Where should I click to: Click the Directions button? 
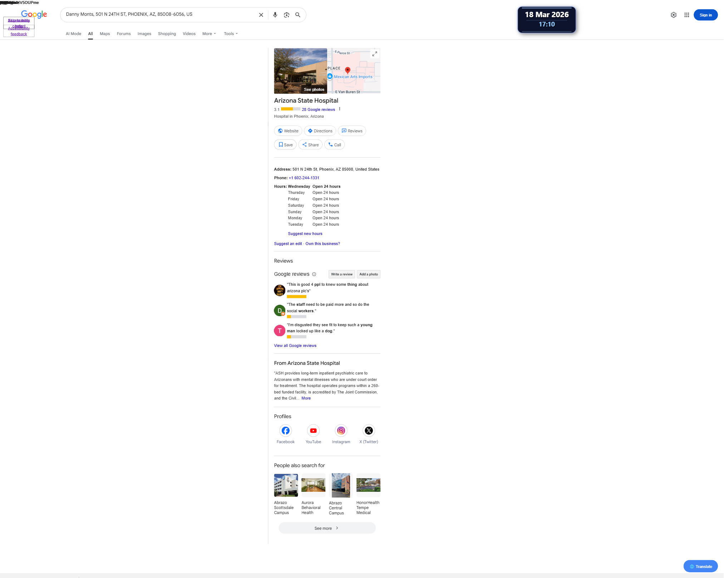(320, 131)
